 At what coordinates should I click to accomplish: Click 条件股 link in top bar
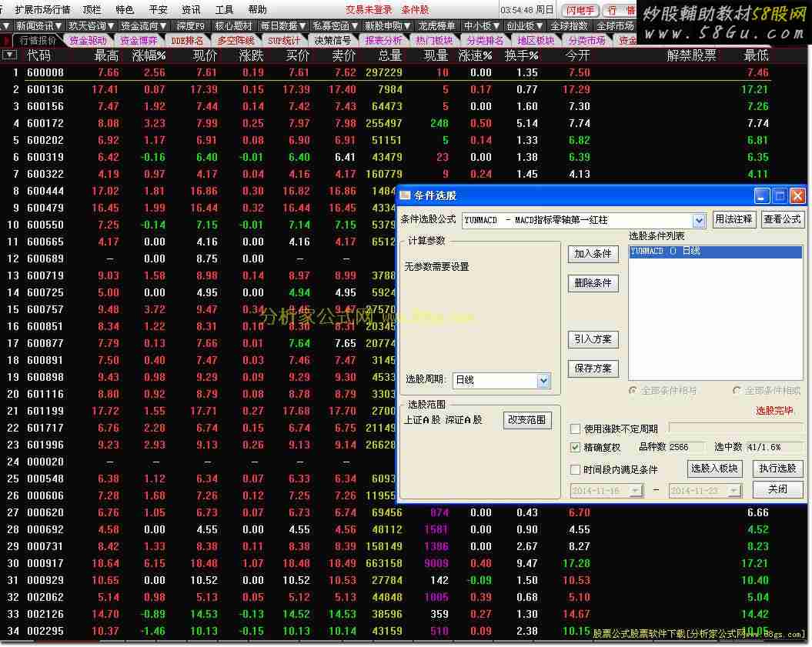coord(416,9)
